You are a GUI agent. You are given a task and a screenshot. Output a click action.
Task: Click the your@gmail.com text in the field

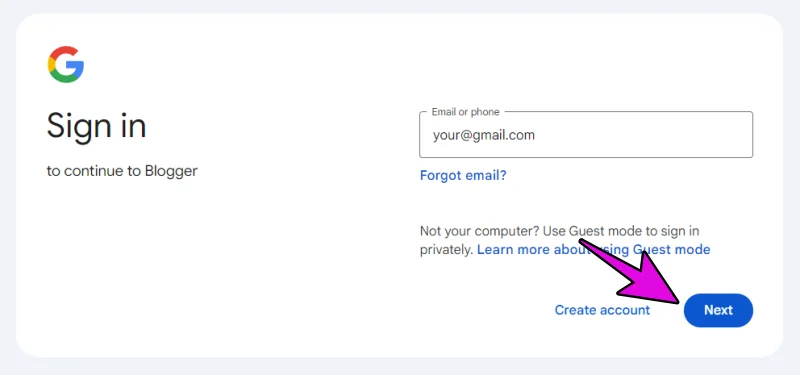click(484, 135)
